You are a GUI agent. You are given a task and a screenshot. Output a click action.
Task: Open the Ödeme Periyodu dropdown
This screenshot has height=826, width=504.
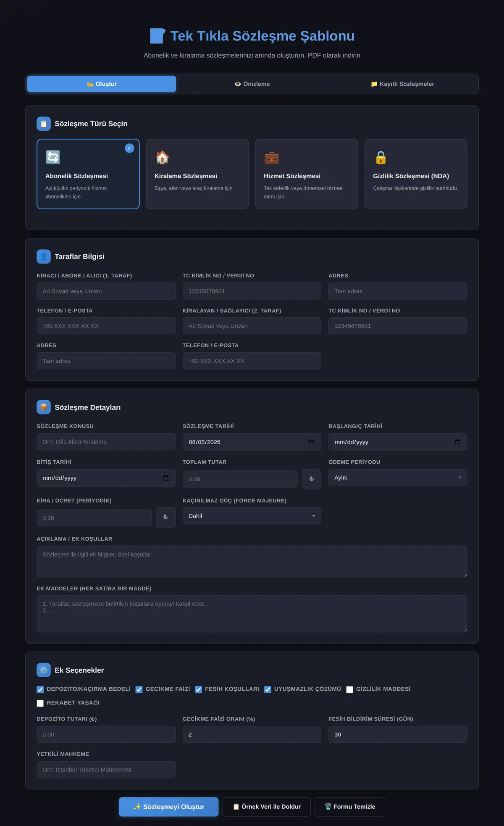tap(398, 478)
